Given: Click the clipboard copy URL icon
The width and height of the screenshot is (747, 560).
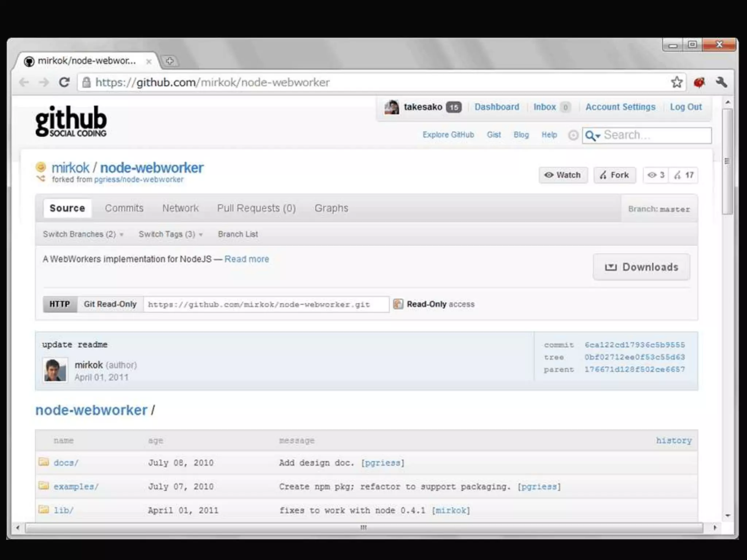Looking at the screenshot, I should (398, 304).
